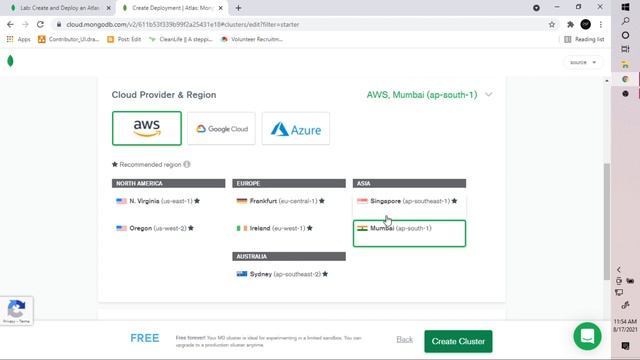Click the Create Cluster button
The height and width of the screenshot is (360, 640).
pyautogui.click(x=458, y=341)
